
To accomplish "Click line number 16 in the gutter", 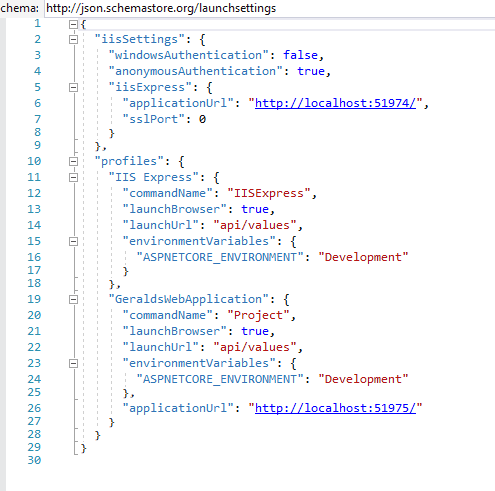I will (x=34, y=257).
